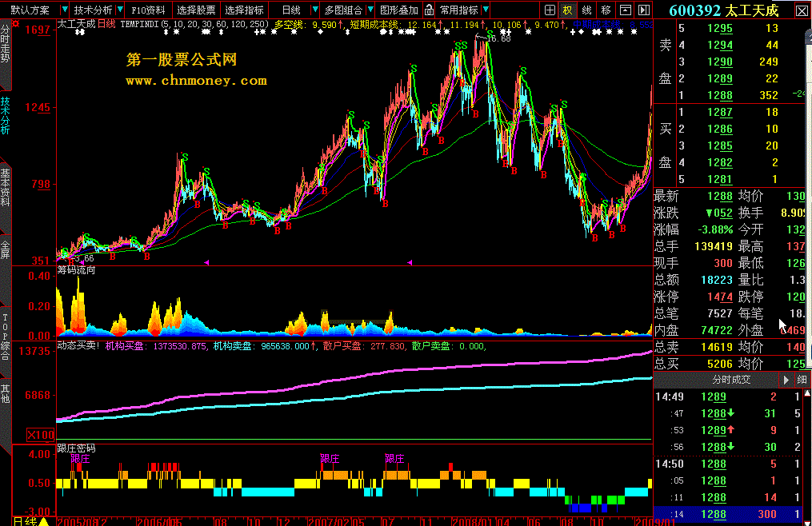Expand the 日线 period dropdown arrow
This screenshot has width=812, height=526.
[314, 10]
